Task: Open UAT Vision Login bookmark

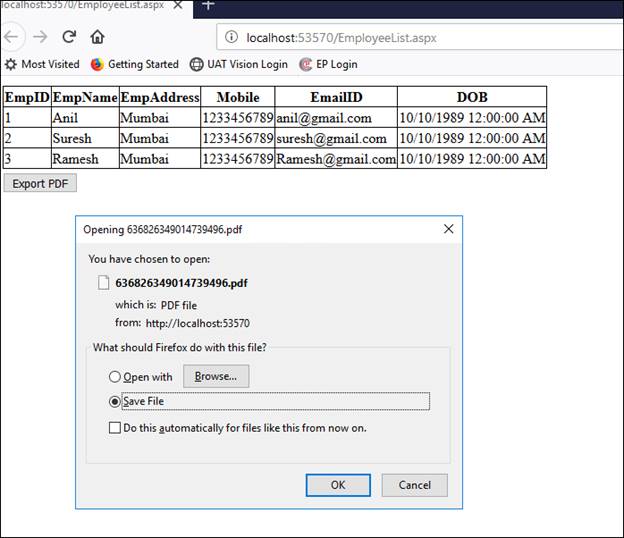Action: point(239,64)
